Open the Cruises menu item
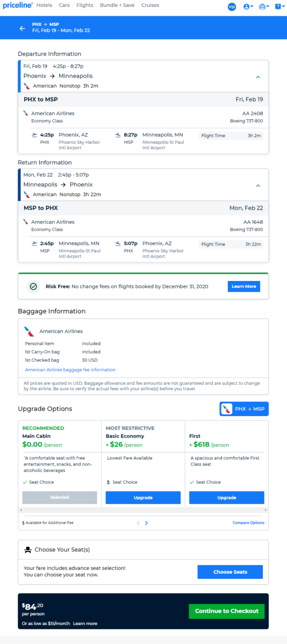The width and height of the screenshot is (287, 644). pyautogui.click(x=150, y=5)
